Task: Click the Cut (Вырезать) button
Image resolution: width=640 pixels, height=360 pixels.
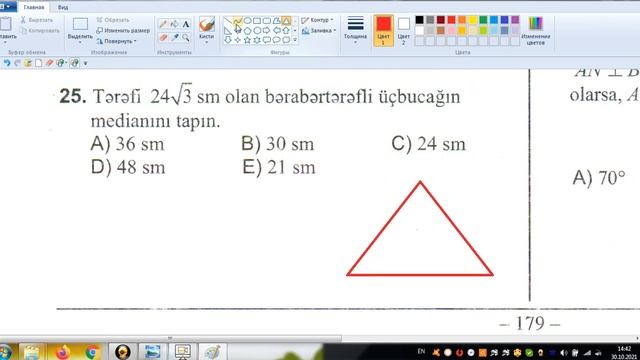Action: pyautogui.click(x=37, y=20)
